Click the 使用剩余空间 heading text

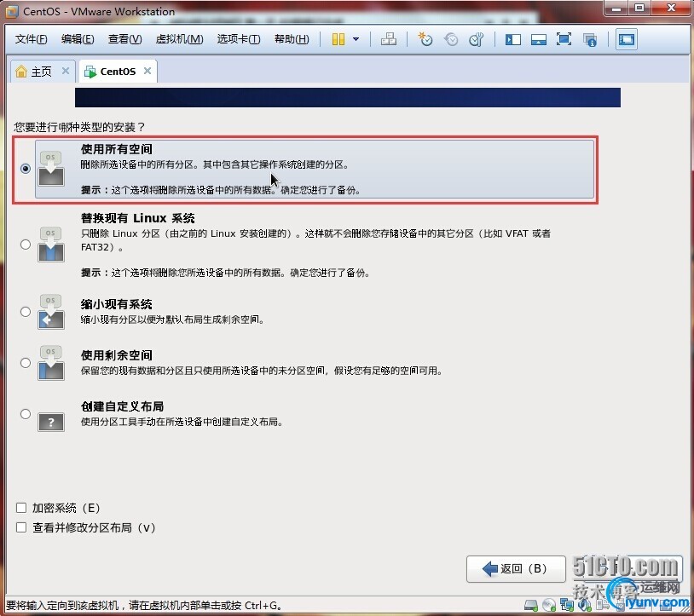[117, 355]
